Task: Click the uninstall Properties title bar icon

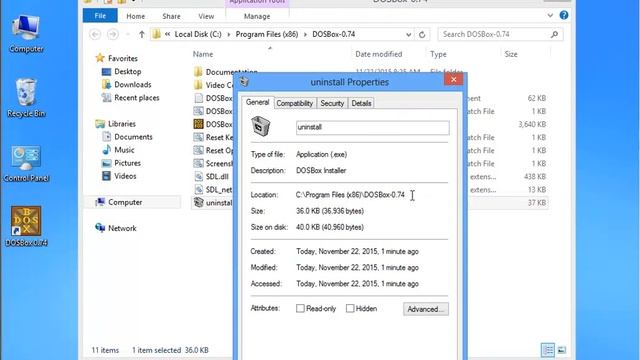Action: click(x=244, y=81)
